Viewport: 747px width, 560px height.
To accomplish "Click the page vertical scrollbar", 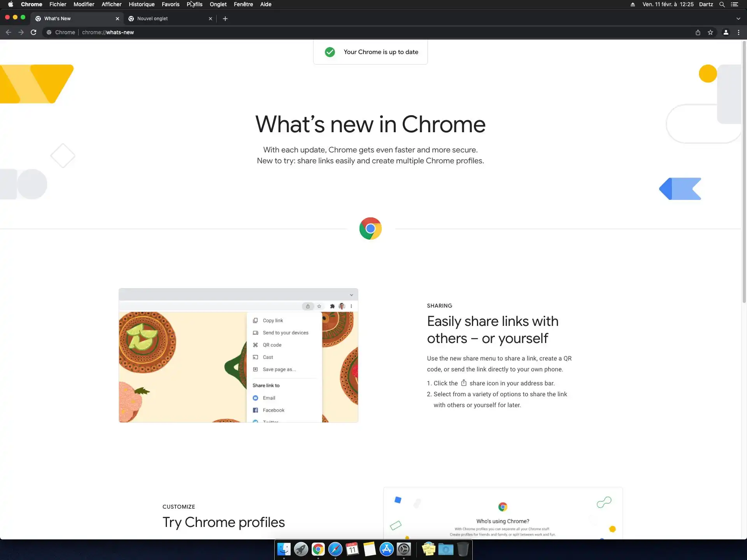I will [744, 171].
